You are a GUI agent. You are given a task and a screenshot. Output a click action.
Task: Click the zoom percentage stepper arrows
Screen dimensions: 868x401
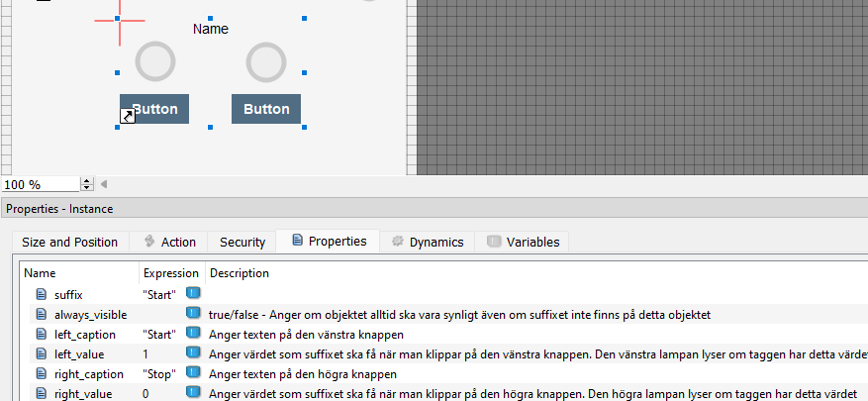click(x=87, y=184)
